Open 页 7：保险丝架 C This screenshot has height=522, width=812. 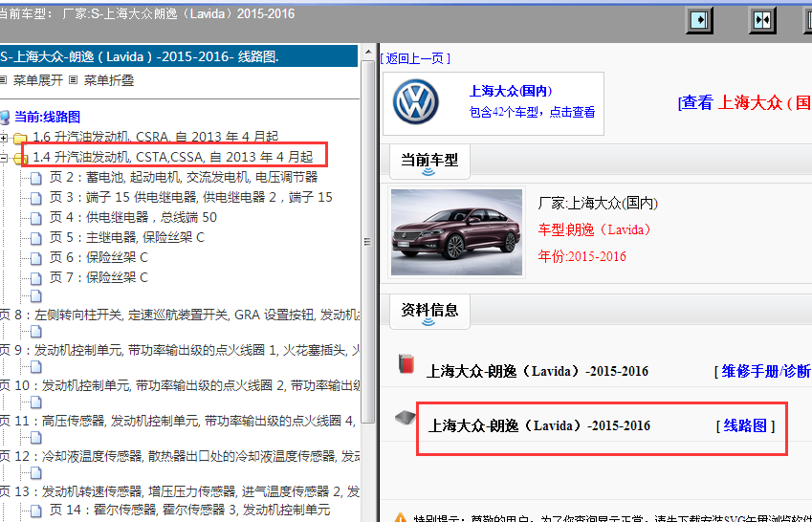(99, 277)
